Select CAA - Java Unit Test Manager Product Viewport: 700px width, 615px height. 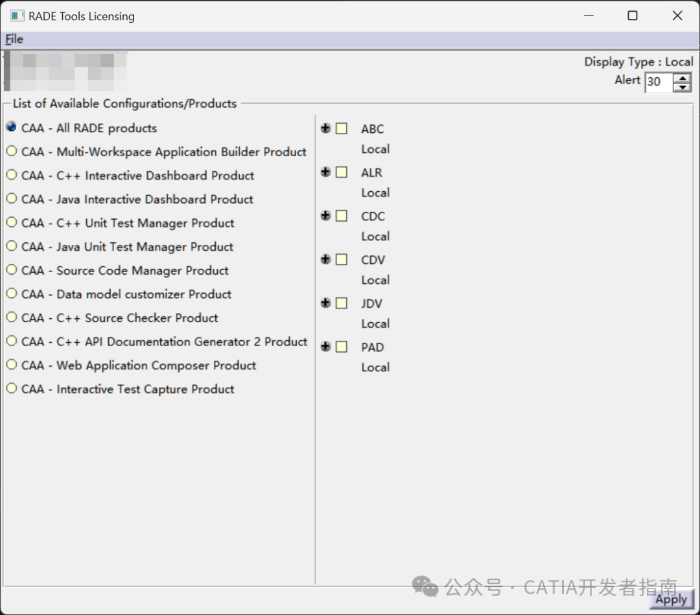tap(12, 246)
